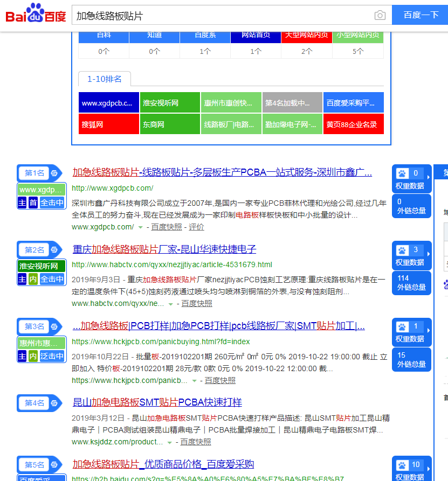
Task: Click 0 外链总量 box of first result
Action: pyautogui.click(x=411, y=206)
